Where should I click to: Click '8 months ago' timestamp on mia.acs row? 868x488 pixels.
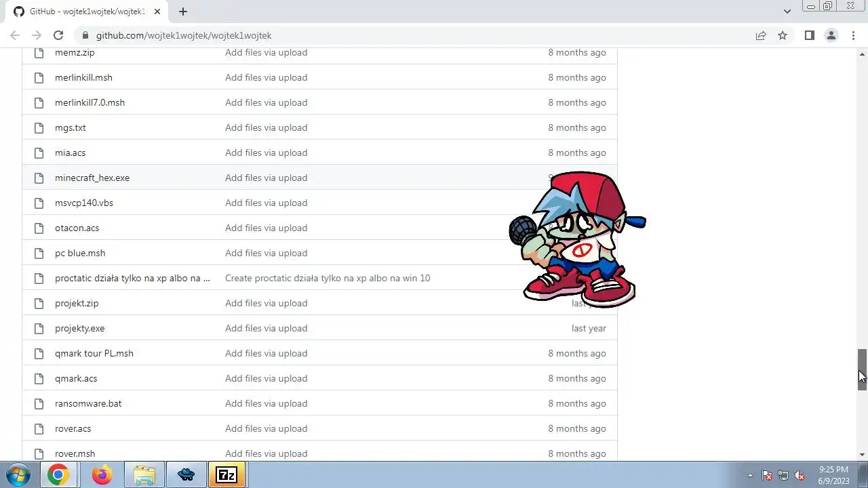577,152
